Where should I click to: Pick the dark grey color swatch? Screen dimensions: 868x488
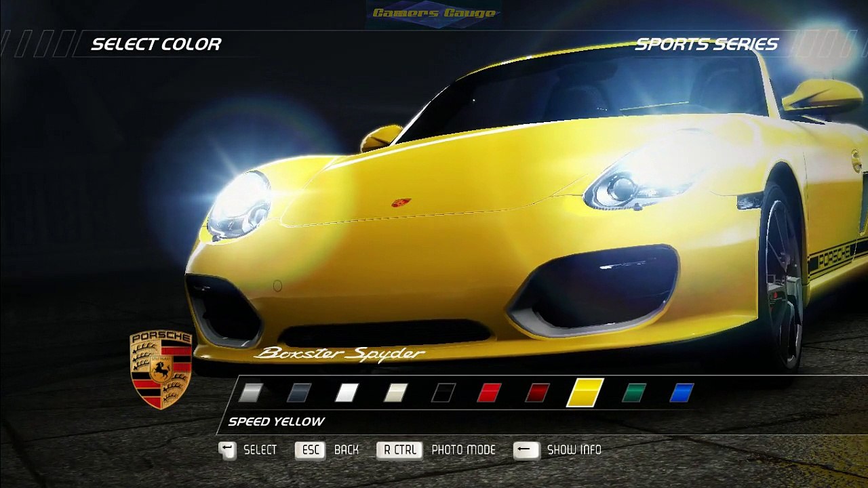[x=299, y=392]
